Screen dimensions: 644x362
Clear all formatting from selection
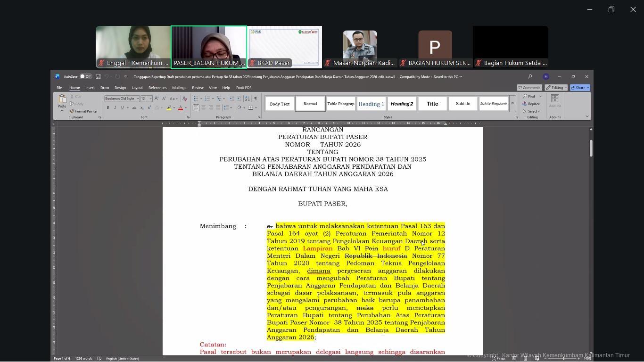(x=184, y=99)
